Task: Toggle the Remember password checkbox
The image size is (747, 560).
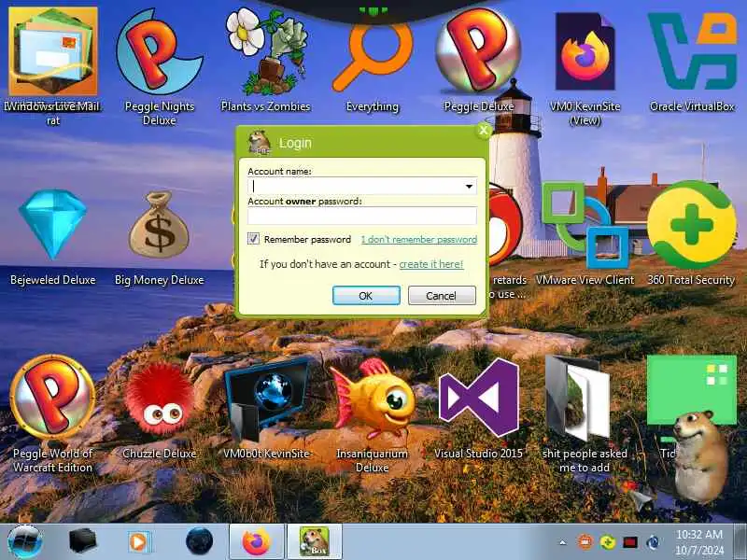Action: pyautogui.click(x=253, y=239)
